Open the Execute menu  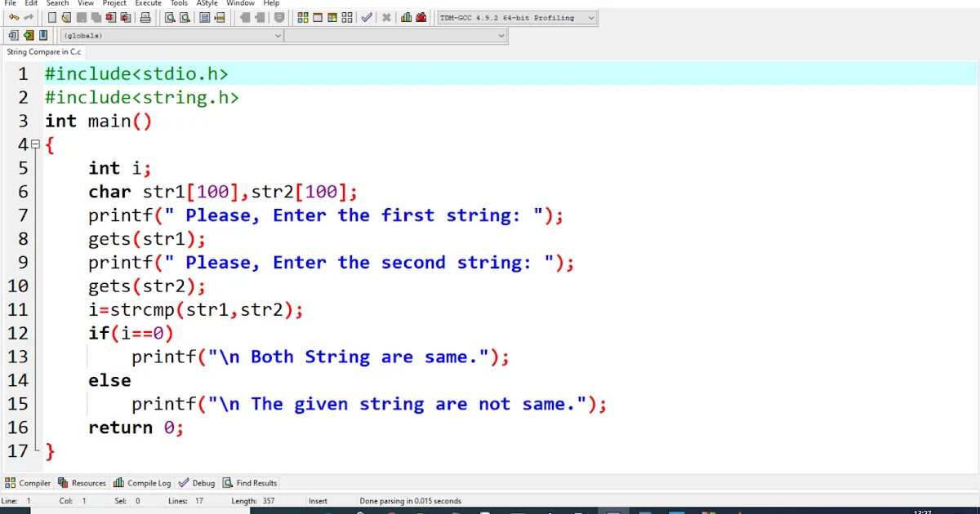coord(149,3)
